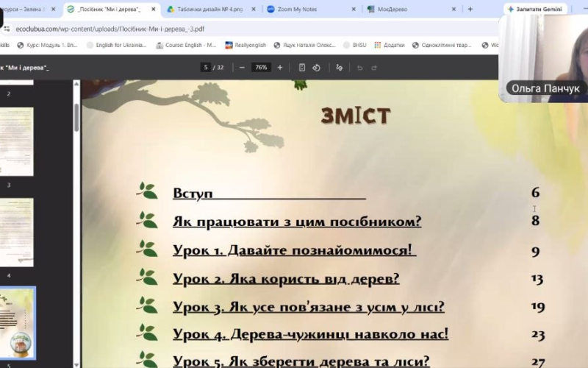Open Урок 1. Давайте познайомимося! link

295,250
